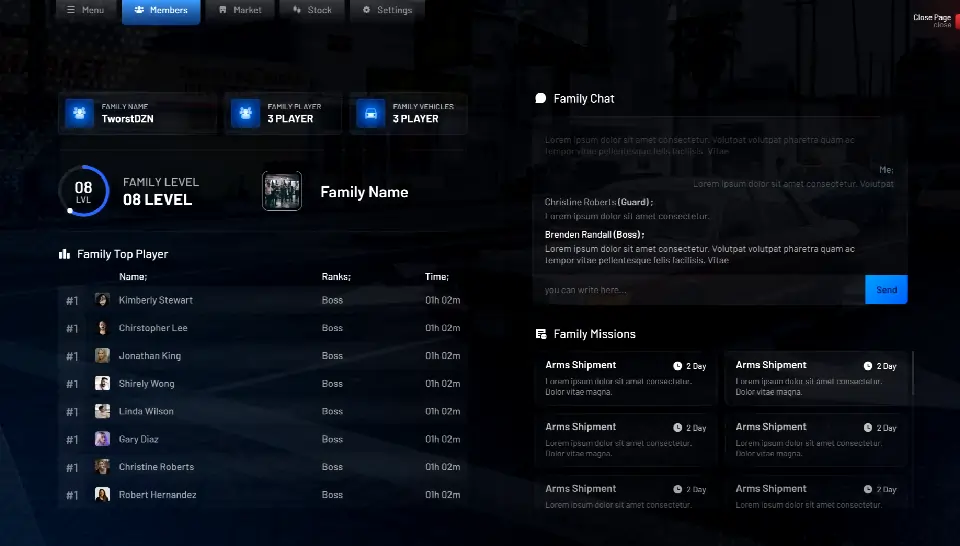Go to the Stock tab
Screen dimensions: 960x546
pyautogui.click(x=312, y=10)
